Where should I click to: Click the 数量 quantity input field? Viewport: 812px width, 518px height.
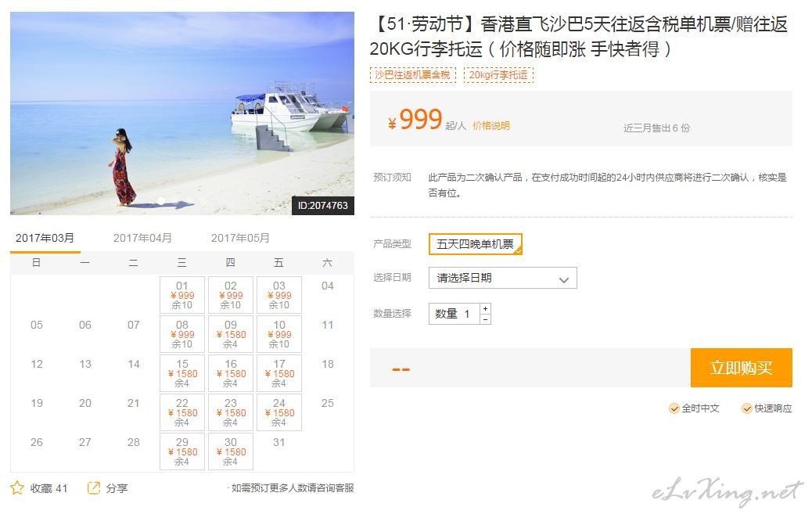(x=455, y=314)
